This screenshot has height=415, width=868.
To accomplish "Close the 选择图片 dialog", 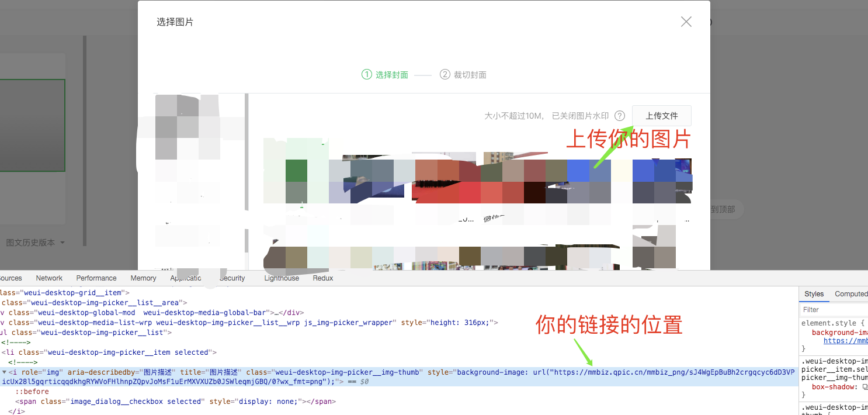I will tap(686, 21).
